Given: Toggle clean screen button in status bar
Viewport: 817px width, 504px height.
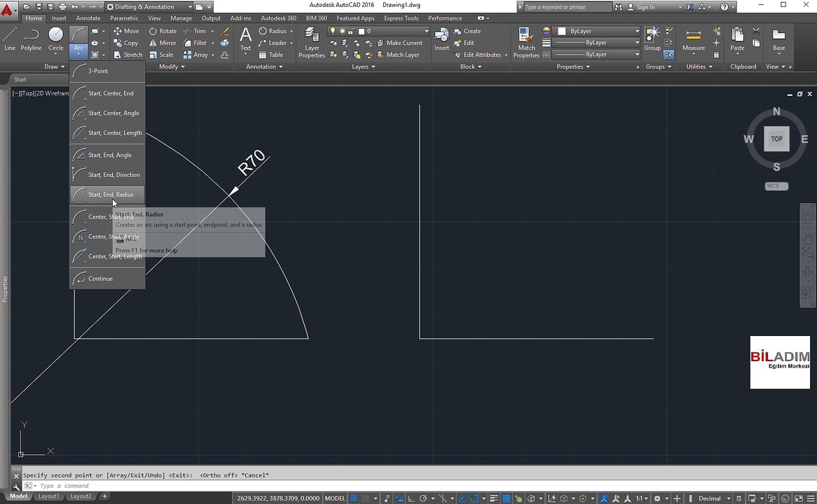Looking at the screenshot, I should point(799,498).
